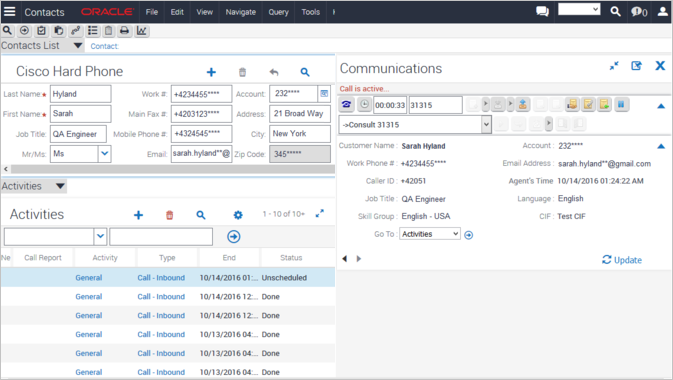Click the link chain toolbar icon
The image size is (673, 380).
click(x=76, y=30)
